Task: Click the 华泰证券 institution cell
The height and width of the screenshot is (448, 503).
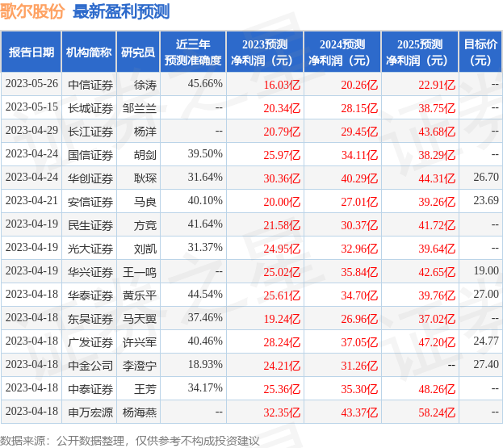Action: pos(90,295)
